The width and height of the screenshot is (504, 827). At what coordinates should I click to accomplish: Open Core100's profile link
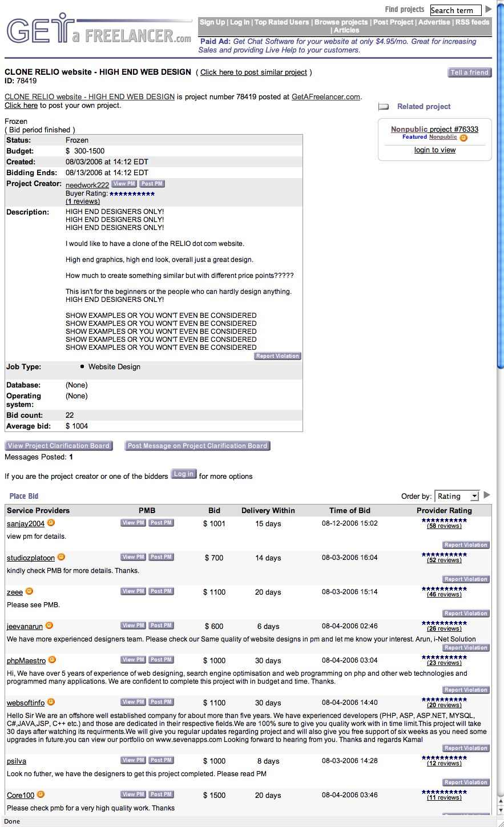pyautogui.click(x=21, y=796)
